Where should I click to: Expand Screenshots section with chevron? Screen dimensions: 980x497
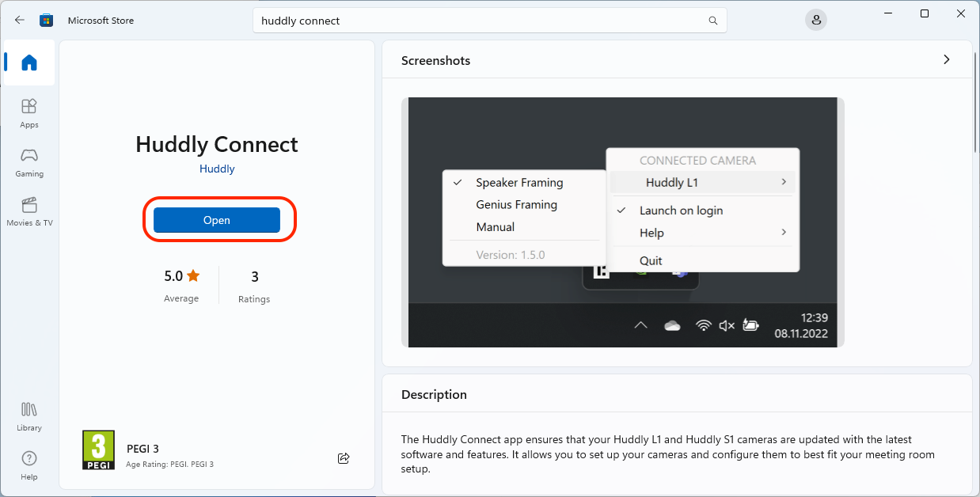pyautogui.click(x=946, y=59)
